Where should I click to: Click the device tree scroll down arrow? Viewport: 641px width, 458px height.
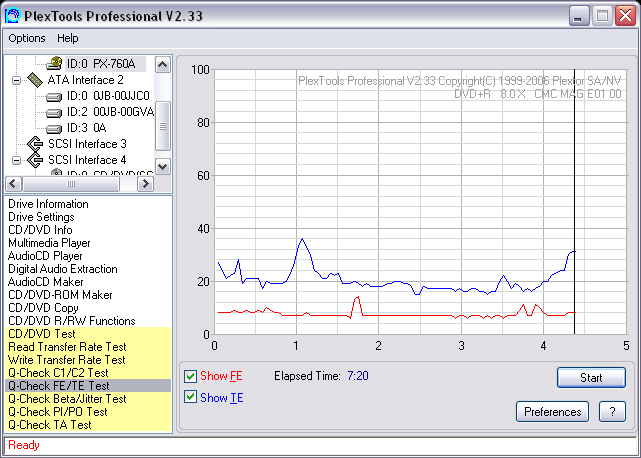163,166
